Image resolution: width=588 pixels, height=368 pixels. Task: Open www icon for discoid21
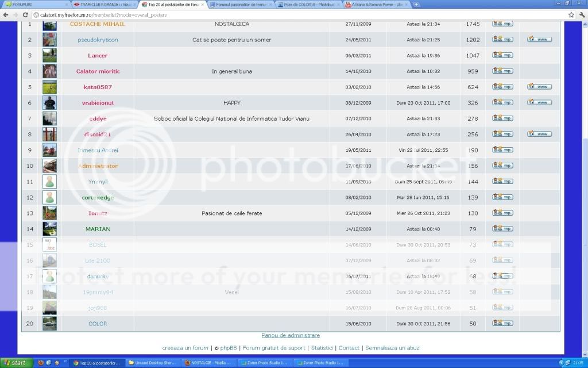point(539,133)
